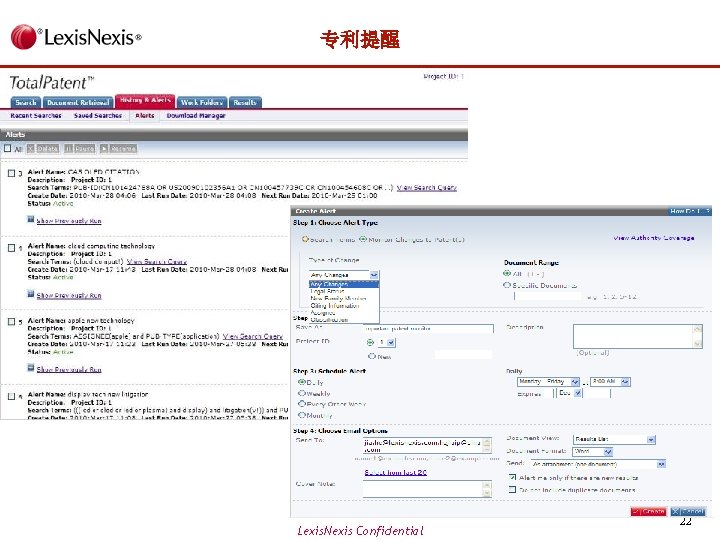Select the Weekly schedule radio
This screenshot has width=720, height=540.
pyautogui.click(x=302, y=393)
